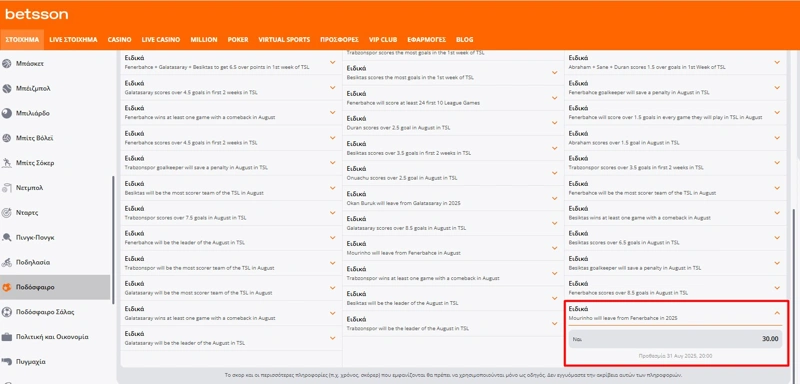
Task: Go to the CASINO tab
Action: coord(119,40)
